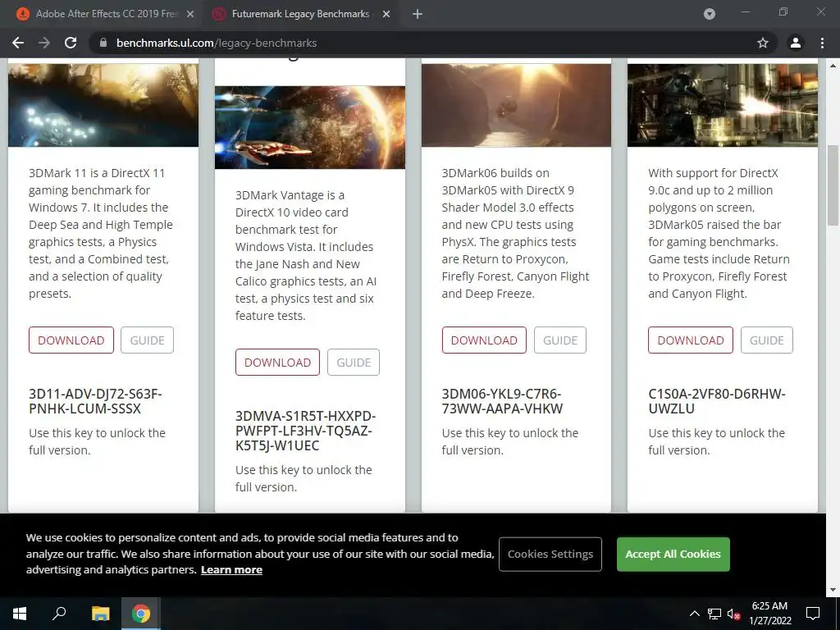Open the 3DMark 11 guide

coord(148,340)
